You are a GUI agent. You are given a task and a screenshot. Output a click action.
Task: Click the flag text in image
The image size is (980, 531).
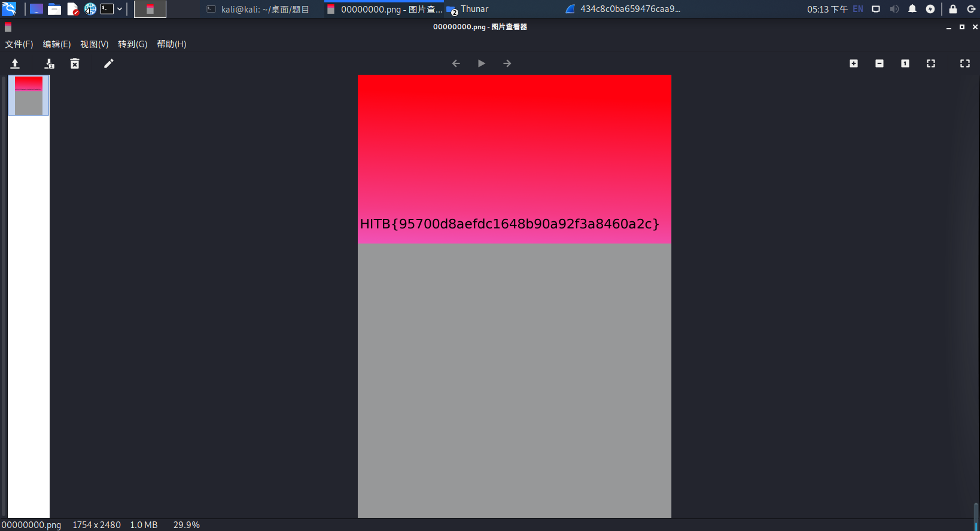point(510,224)
